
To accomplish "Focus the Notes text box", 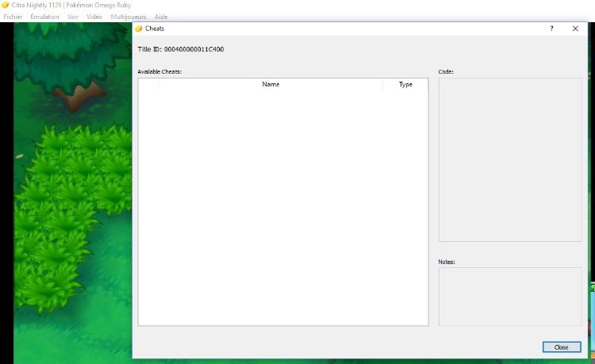I will [509, 296].
